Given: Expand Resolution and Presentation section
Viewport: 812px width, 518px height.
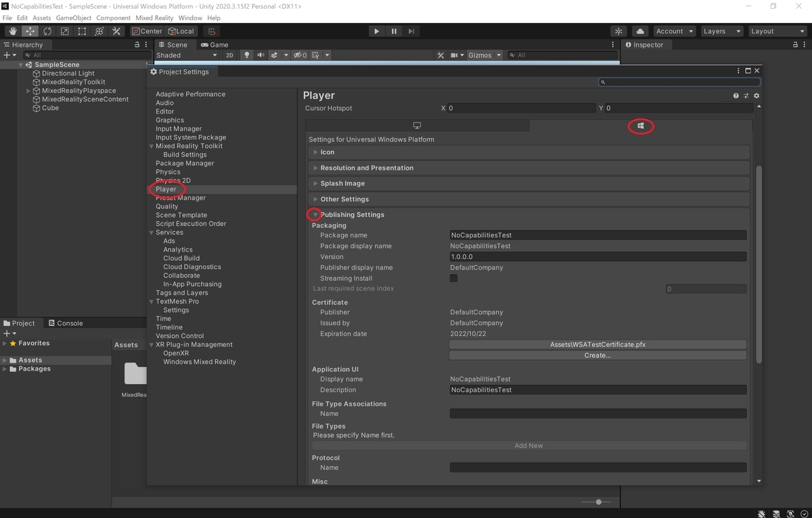Looking at the screenshot, I should click(528, 168).
